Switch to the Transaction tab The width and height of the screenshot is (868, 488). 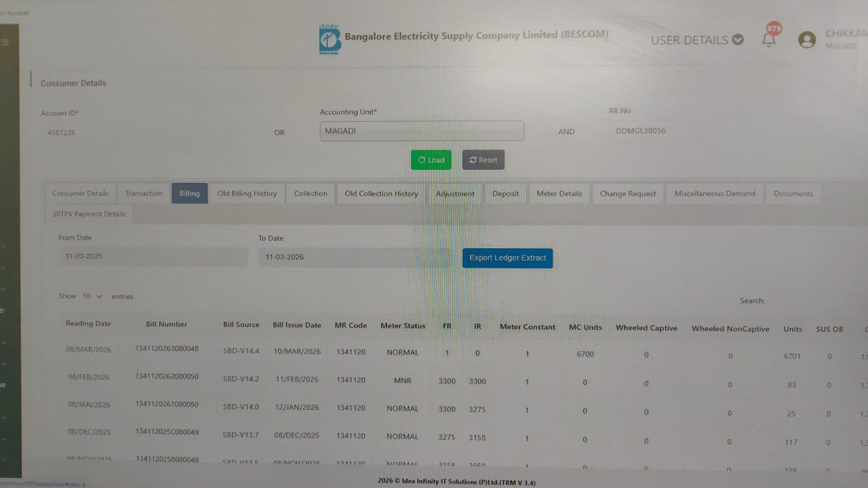[144, 193]
